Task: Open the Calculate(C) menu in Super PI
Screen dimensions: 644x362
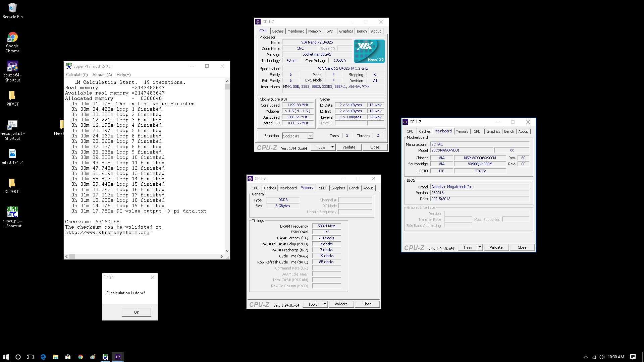Action: pyautogui.click(x=77, y=75)
